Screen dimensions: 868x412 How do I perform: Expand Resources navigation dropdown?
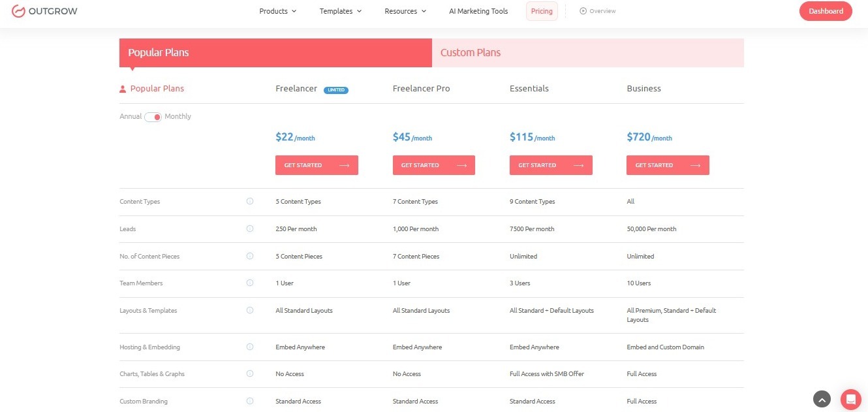pos(405,11)
